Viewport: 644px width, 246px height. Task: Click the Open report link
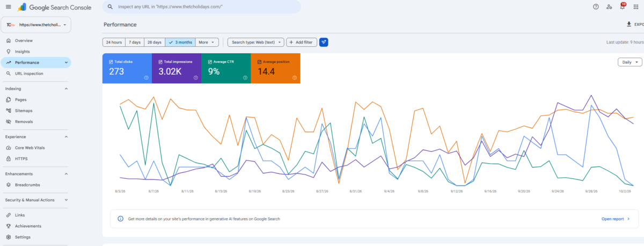click(616, 219)
